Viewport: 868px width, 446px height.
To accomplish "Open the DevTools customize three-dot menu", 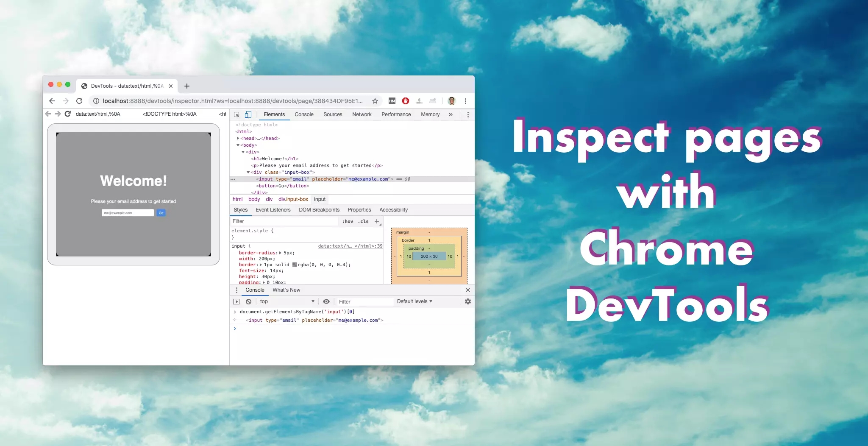I will pos(468,114).
